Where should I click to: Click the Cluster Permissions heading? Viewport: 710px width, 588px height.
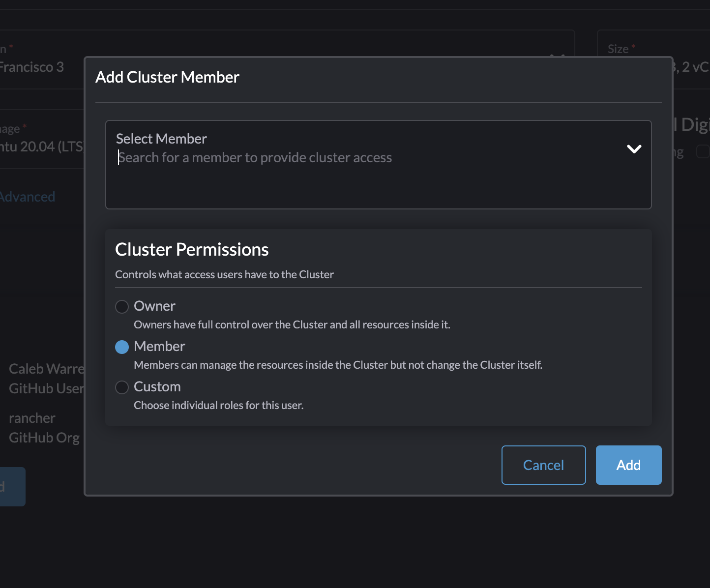click(192, 249)
